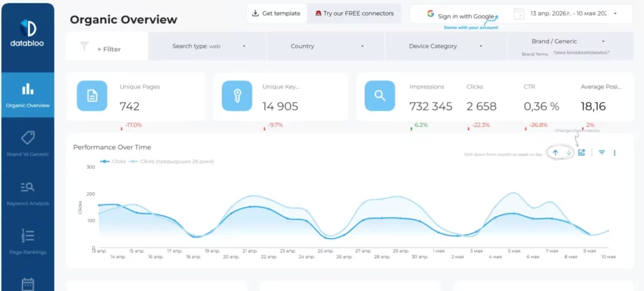Viewport: 644px width, 291px height.
Task: Open the date range picker
Action: click(572, 14)
